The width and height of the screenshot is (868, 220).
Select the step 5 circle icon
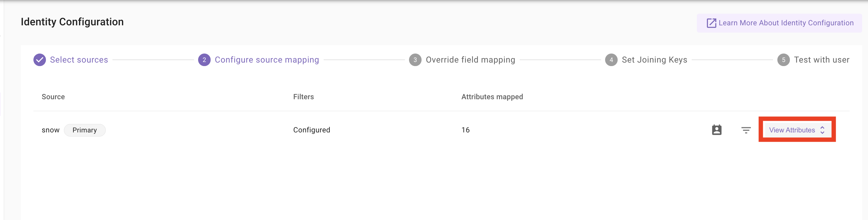[x=783, y=60]
